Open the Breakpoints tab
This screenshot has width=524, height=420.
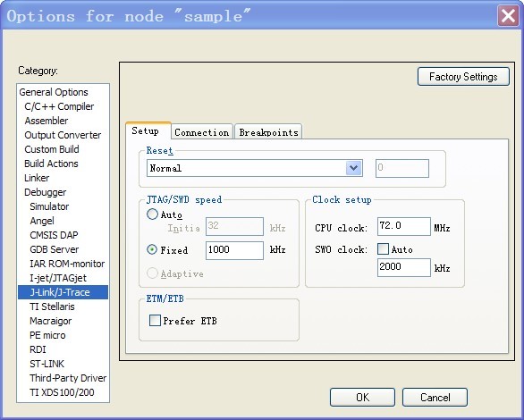click(268, 132)
